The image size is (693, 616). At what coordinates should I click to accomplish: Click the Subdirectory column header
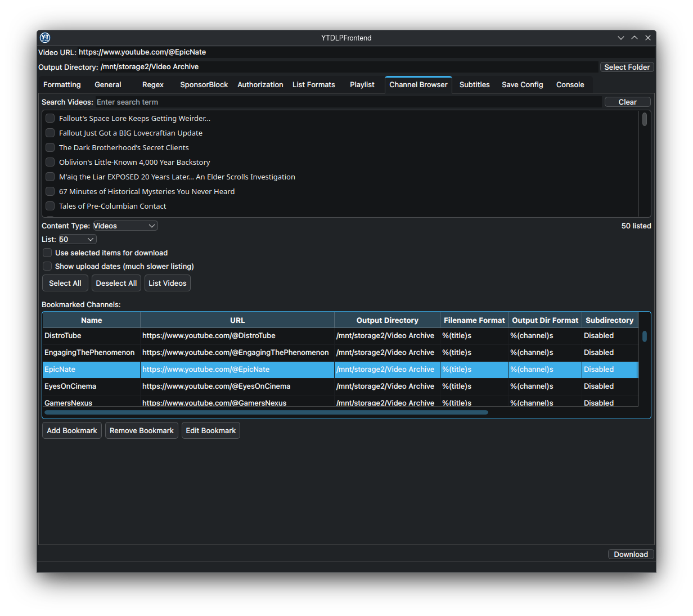(x=610, y=320)
